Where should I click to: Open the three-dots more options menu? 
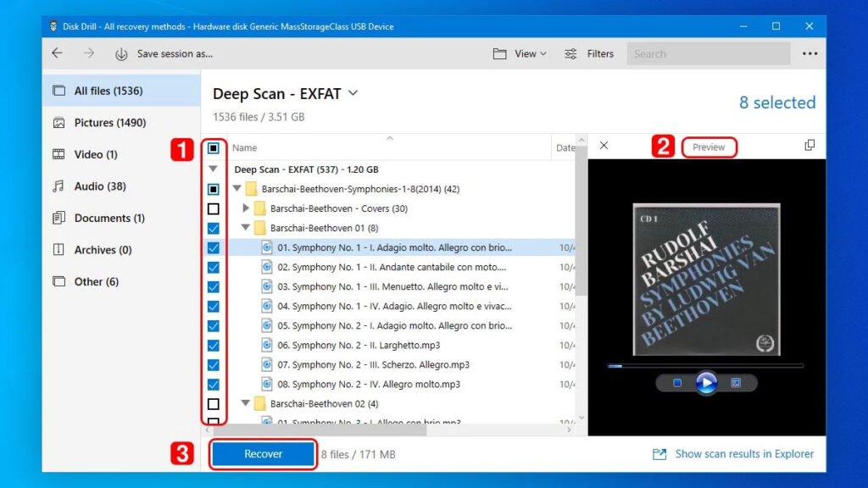pyautogui.click(x=810, y=53)
